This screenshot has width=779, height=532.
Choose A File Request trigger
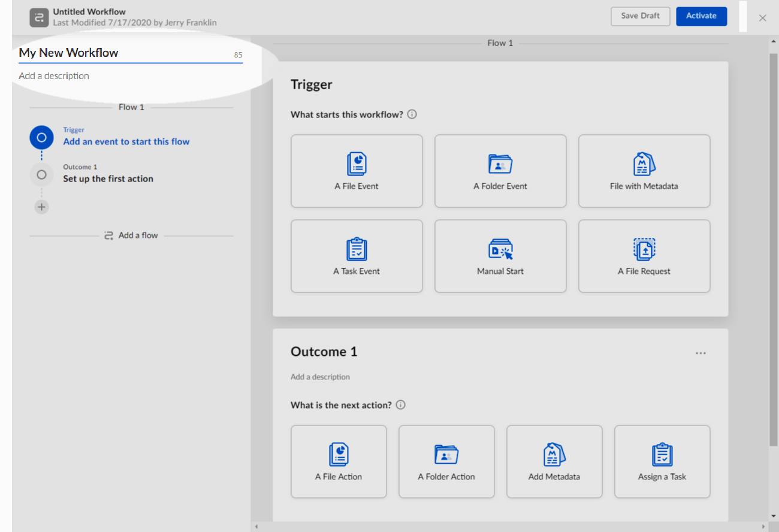coord(644,256)
